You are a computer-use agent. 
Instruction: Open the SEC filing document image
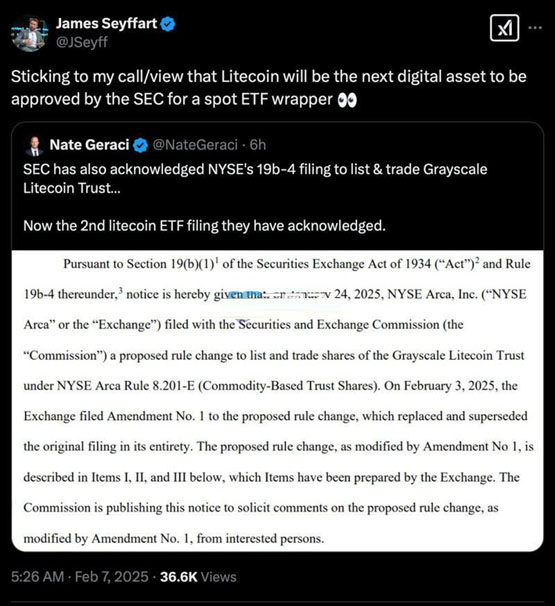[x=278, y=401]
